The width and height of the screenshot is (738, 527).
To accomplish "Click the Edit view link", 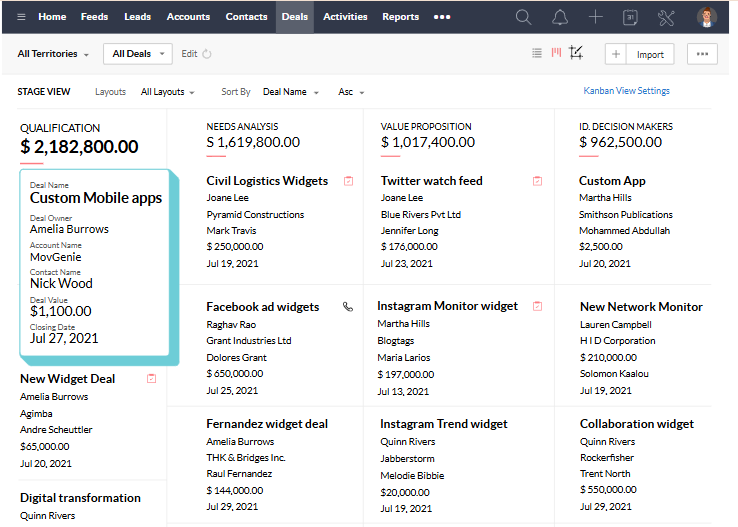I will pos(189,54).
